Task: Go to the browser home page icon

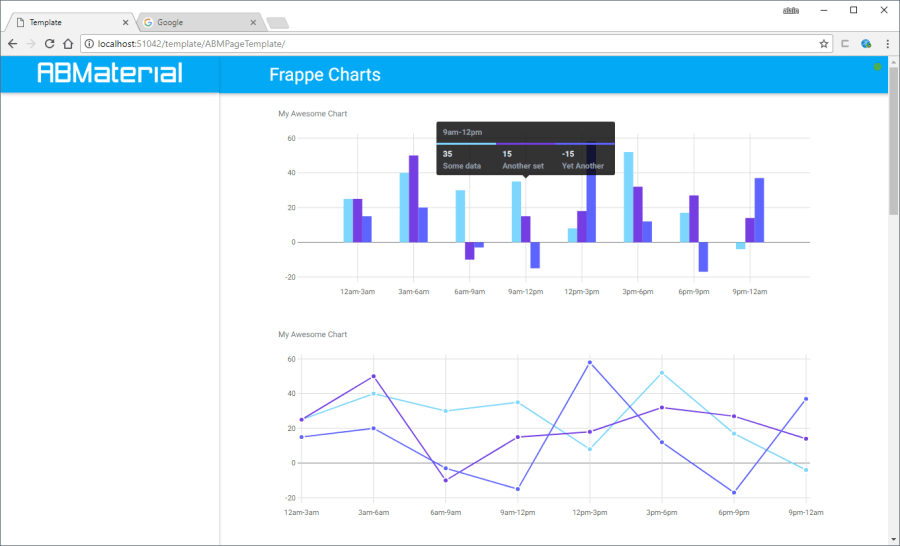Action: (67, 44)
